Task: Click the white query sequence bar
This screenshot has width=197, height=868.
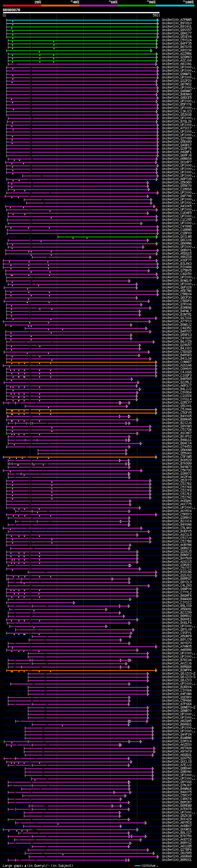Action: pos(81,13)
